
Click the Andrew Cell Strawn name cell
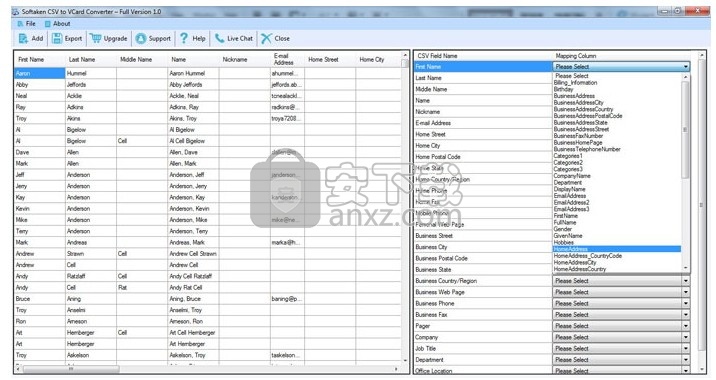[x=193, y=253]
